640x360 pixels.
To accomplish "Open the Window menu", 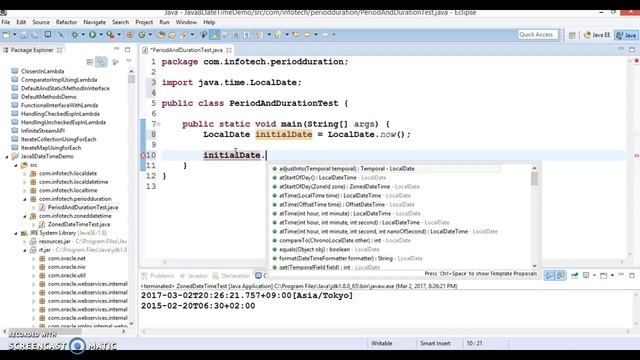I will (x=186, y=22).
